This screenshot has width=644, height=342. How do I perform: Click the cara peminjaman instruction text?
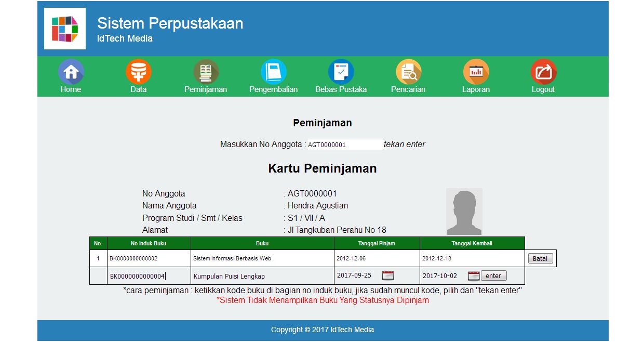pos(323,291)
